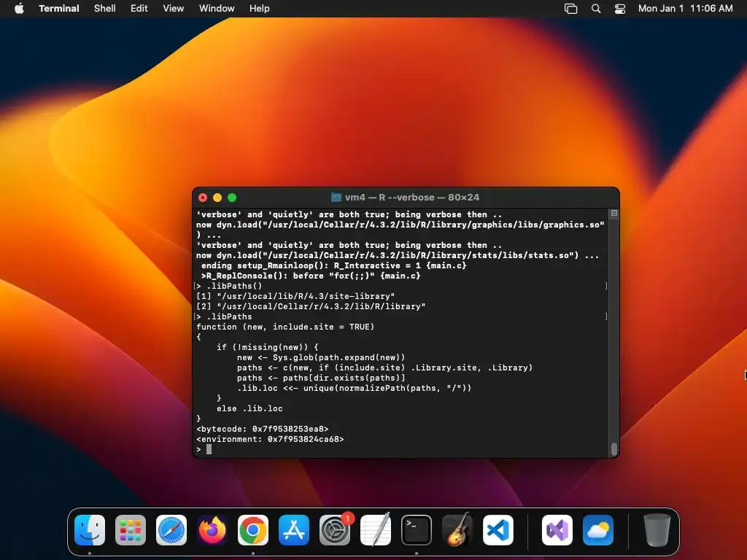
Task: Open System Settings from the Dock
Action: coord(335,530)
